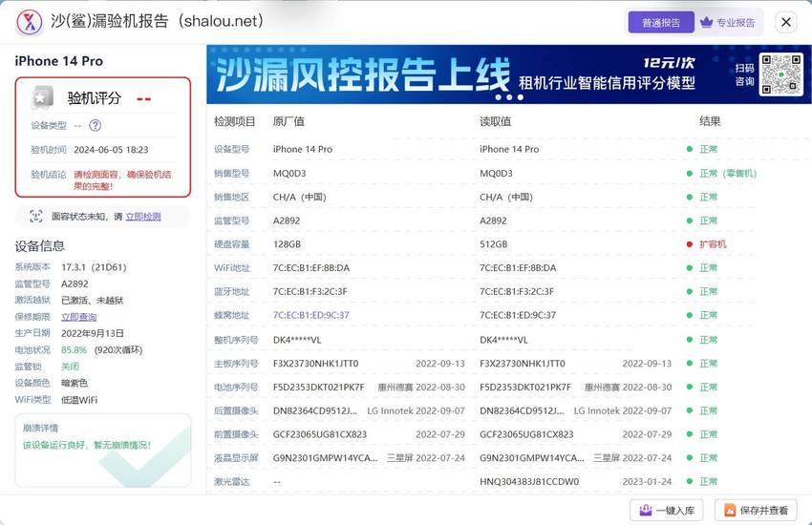Click the Shalou app logo icon
The height and width of the screenshot is (525, 812).
[x=29, y=22]
